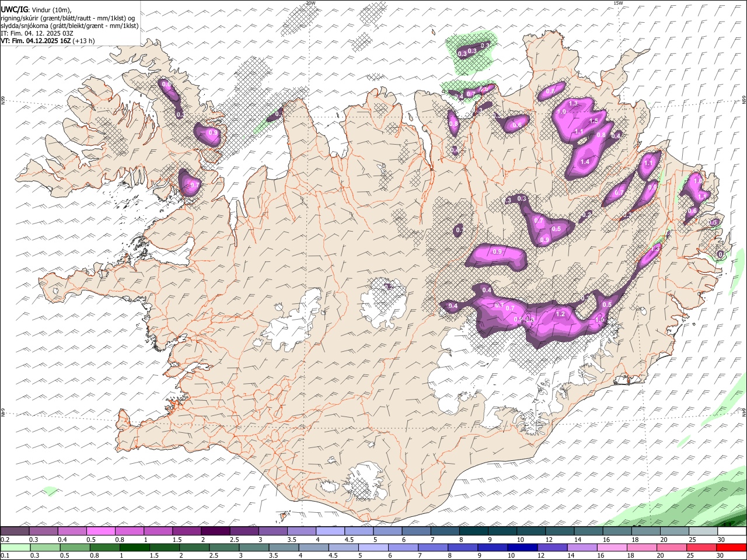
Task: Select the lower legend swatch starting at 4
Action: tap(313, 548)
